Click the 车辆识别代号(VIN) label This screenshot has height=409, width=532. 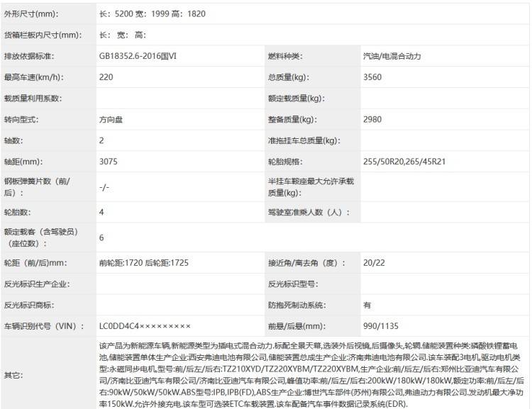coord(44,326)
